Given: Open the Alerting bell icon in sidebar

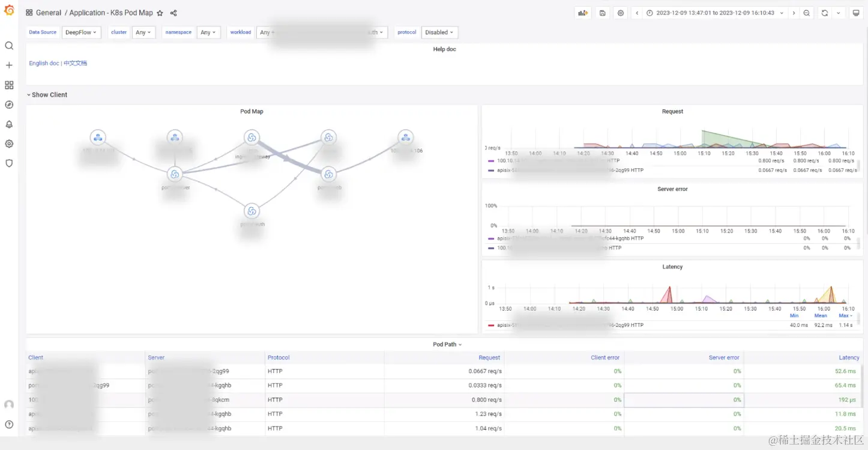Looking at the screenshot, I should point(9,124).
